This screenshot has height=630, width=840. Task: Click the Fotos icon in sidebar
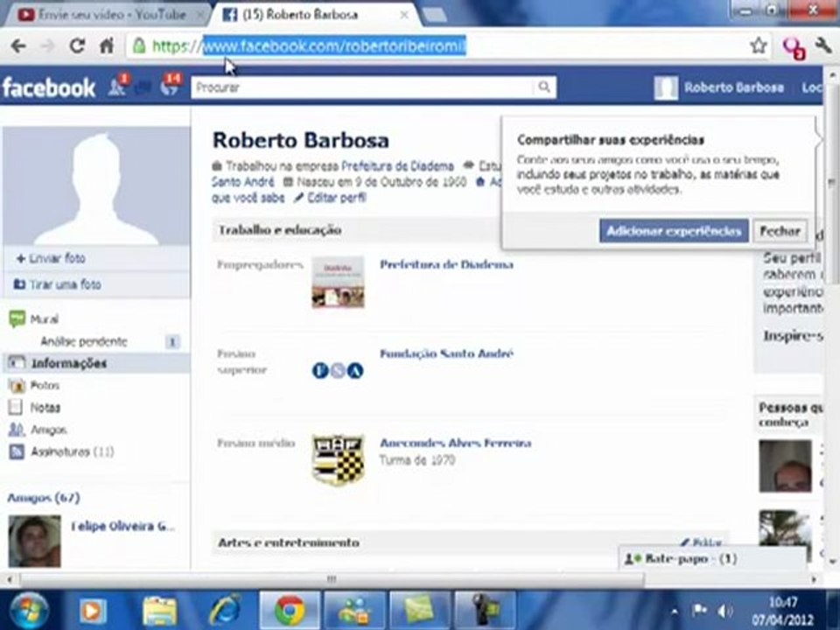point(17,385)
